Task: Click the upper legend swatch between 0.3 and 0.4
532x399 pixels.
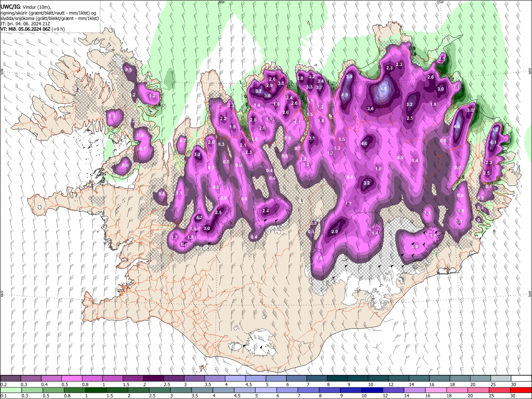Action: point(31,379)
